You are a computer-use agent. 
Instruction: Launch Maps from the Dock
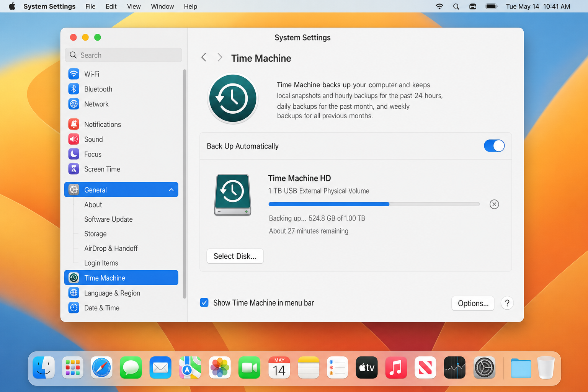click(x=190, y=367)
